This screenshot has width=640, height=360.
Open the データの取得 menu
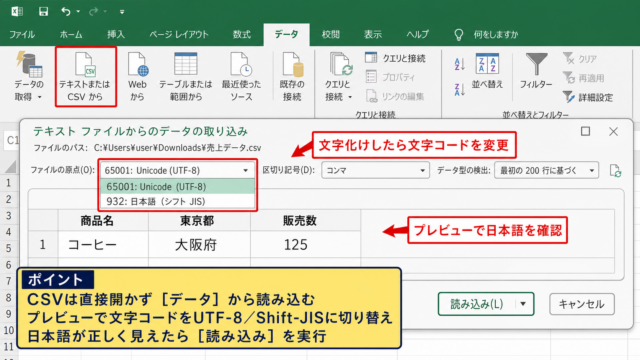click(x=29, y=76)
